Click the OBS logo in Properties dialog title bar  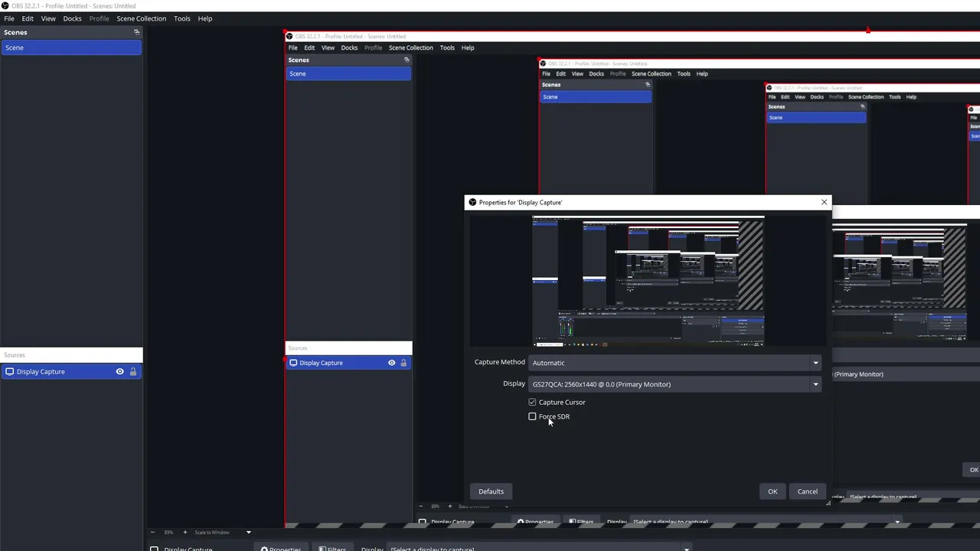coord(472,202)
